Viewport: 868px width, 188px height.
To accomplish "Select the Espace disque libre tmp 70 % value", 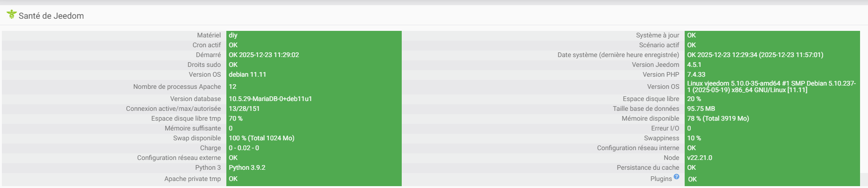I will 236,118.
